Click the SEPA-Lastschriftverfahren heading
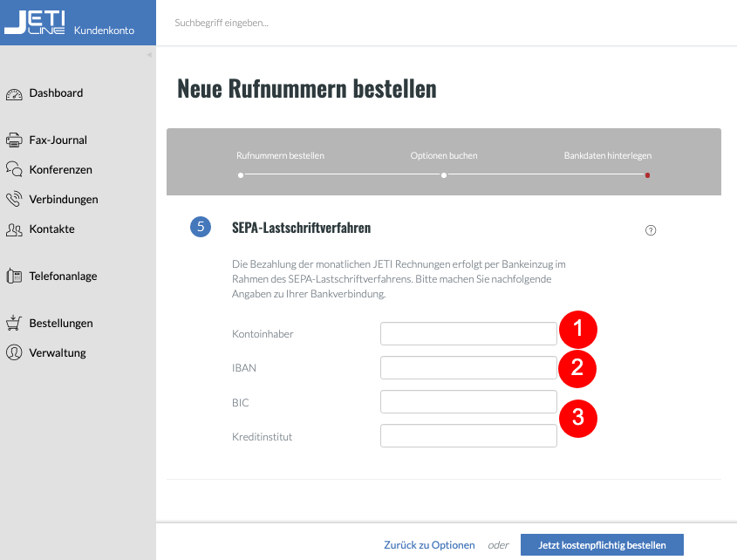The image size is (737, 560). click(301, 228)
